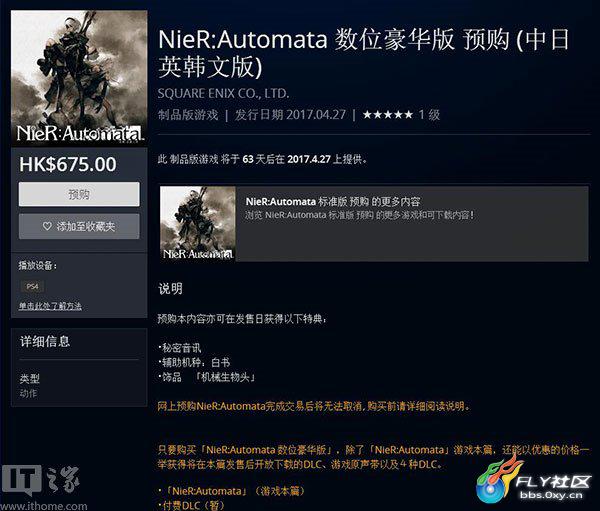Open the 单击此处了解方法 link
This screenshot has width=600, height=511.
[50, 306]
